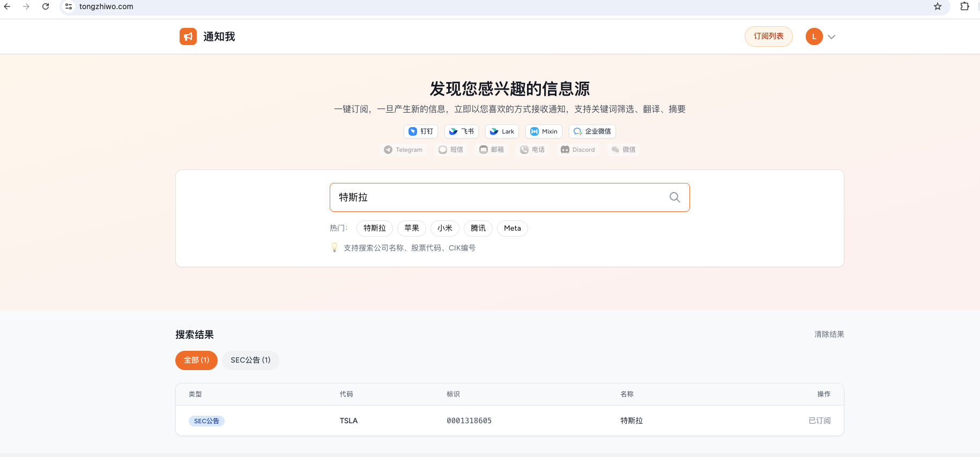This screenshot has width=980, height=457.
Task: Click the 类型 column header
Action: pyautogui.click(x=195, y=394)
